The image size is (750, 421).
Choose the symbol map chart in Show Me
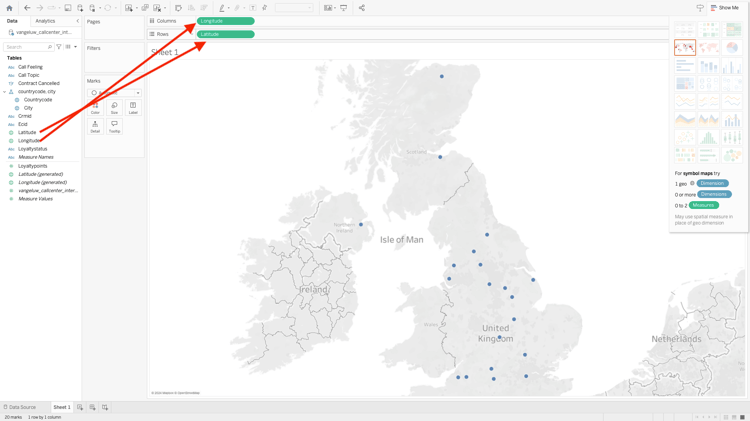[x=685, y=47]
